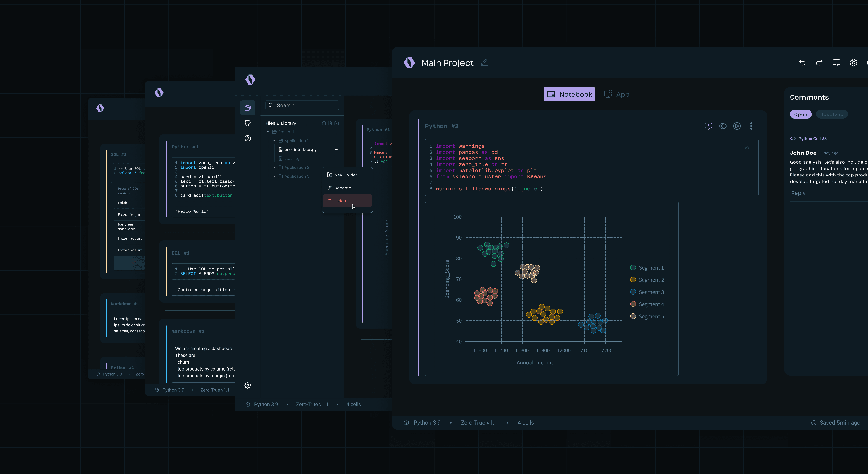Open settings gear in Main Project header
This screenshot has width=868, height=474.
[854, 63]
